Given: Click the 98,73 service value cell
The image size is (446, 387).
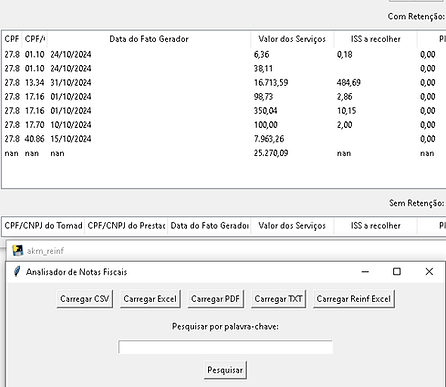Looking at the screenshot, I should click(x=263, y=97).
